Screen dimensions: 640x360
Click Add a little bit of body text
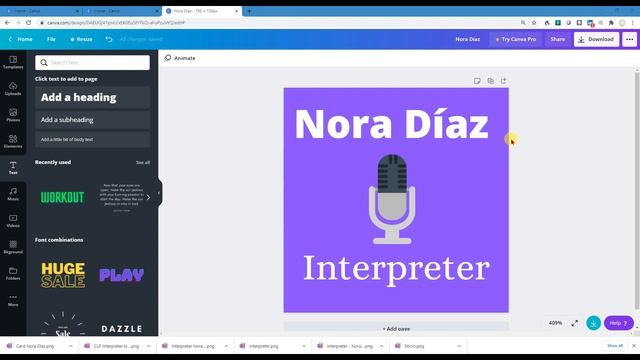(x=93, y=139)
